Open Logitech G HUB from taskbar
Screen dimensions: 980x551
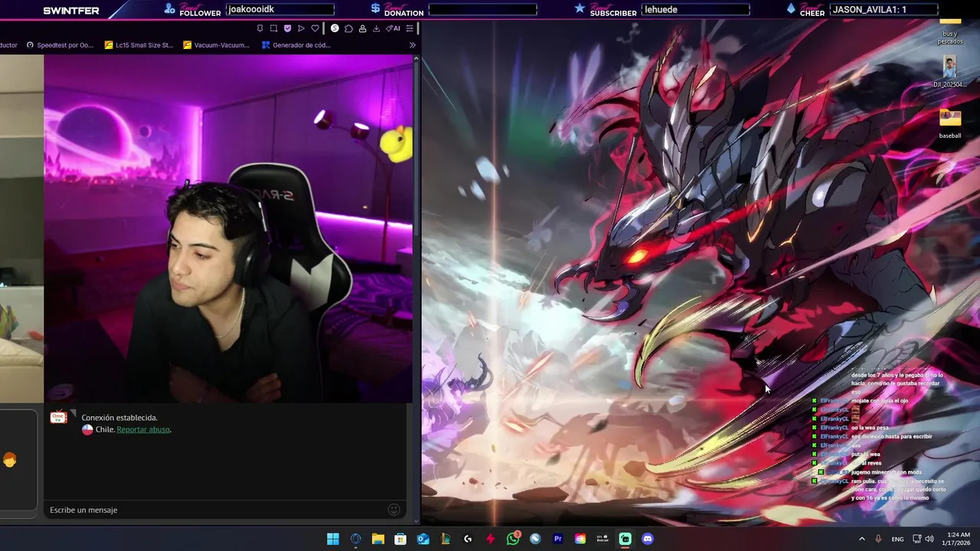pyautogui.click(x=468, y=539)
